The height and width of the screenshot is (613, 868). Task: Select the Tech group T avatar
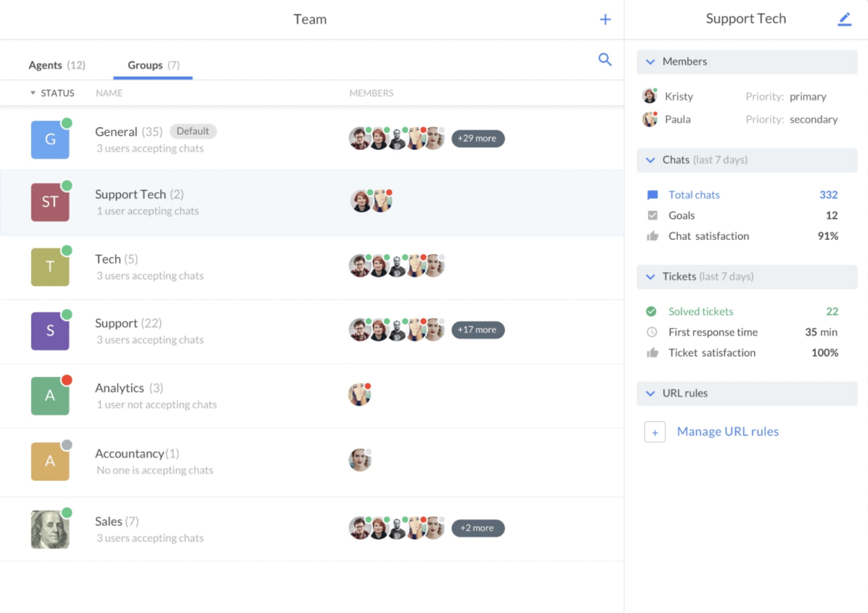tap(50, 267)
